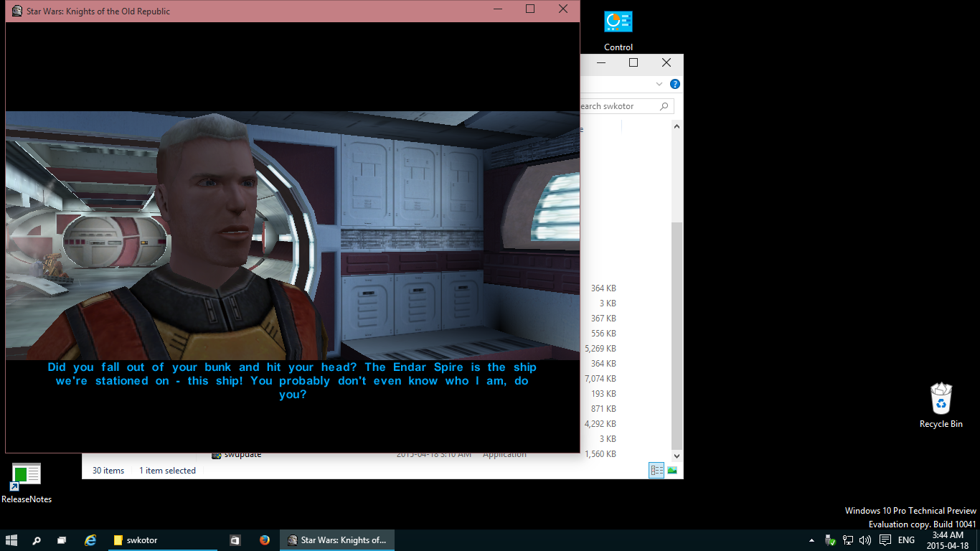Click the Explorer help question-mark icon
Screen dimensions: 980x551
(x=674, y=84)
